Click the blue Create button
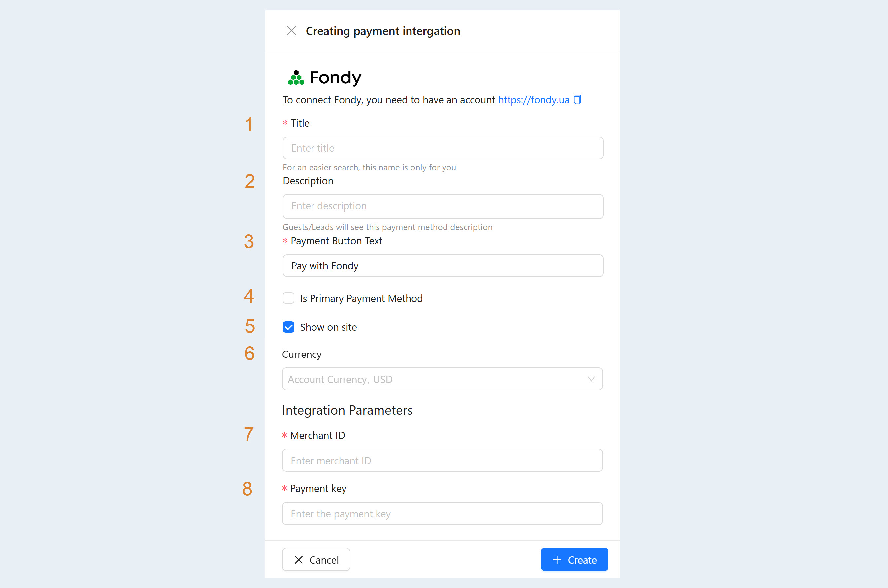This screenshot has width=888, height=588. [575, 560]
